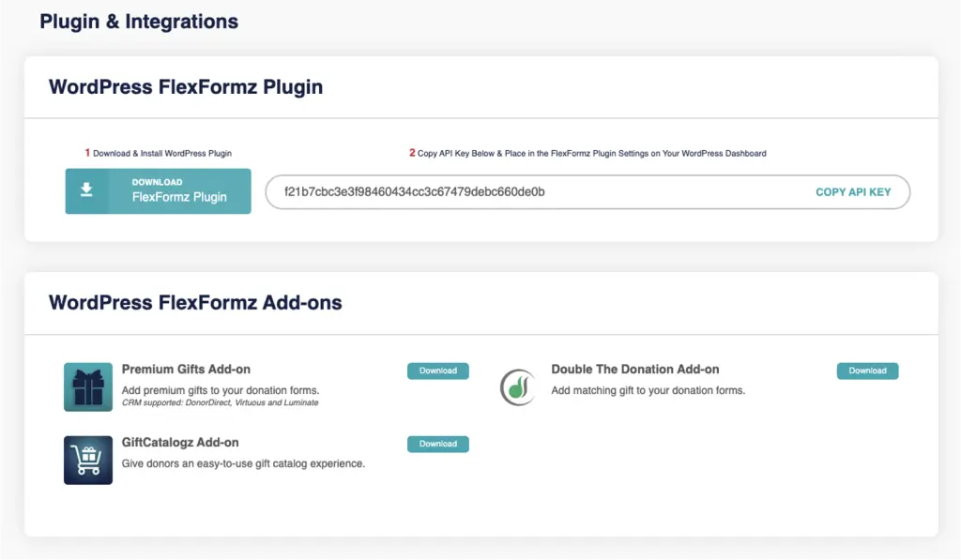Download the Double The Donation Add-on
Screen dimensions: 961x560
[867, 371]
